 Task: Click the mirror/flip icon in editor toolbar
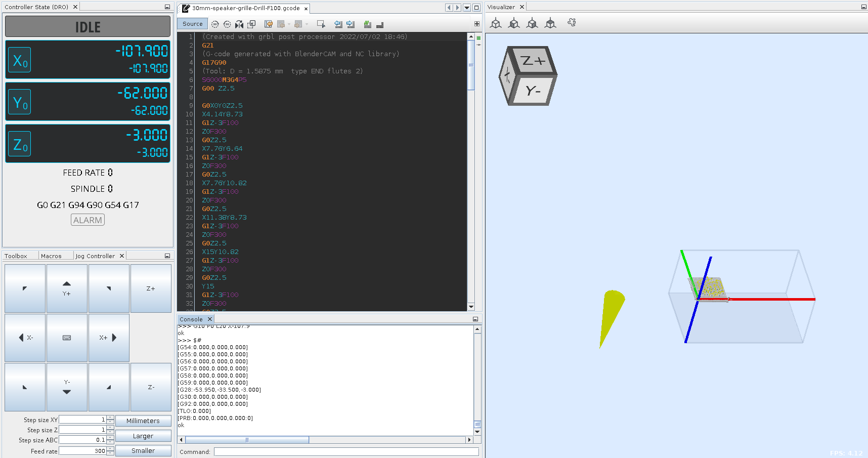pos(239,24)
